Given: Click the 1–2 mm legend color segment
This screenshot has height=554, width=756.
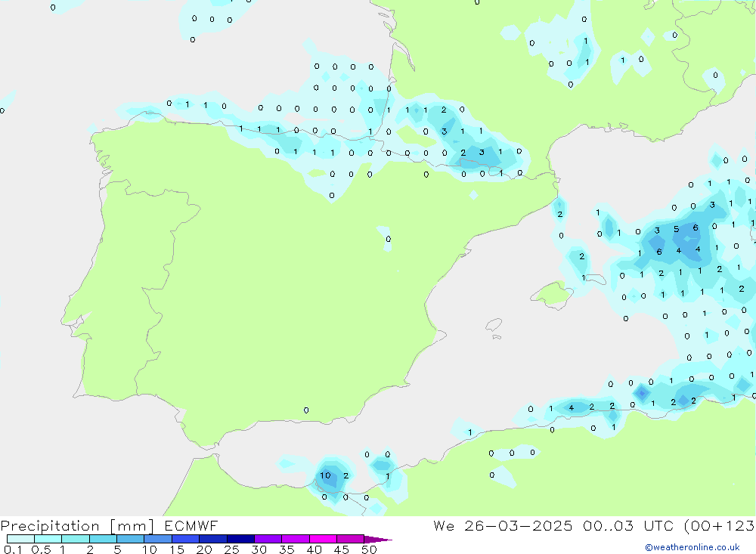Looking at the screenshot, I should click(75, 539).
